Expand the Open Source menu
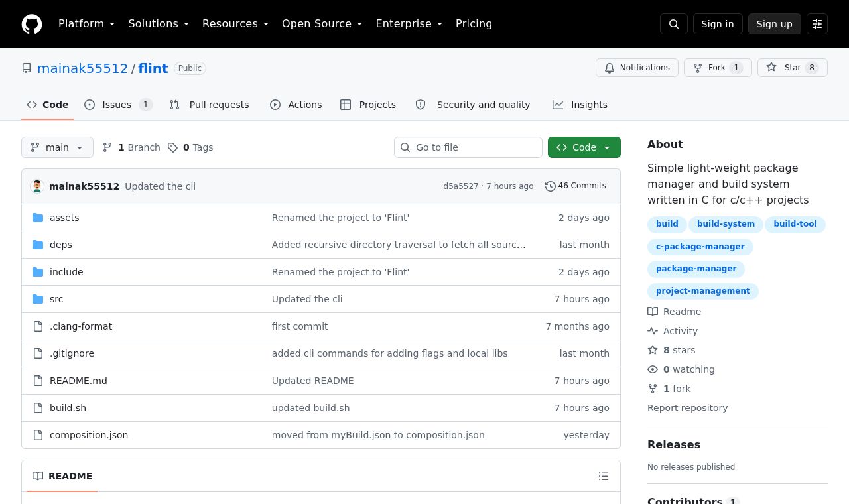 (322, 24)
